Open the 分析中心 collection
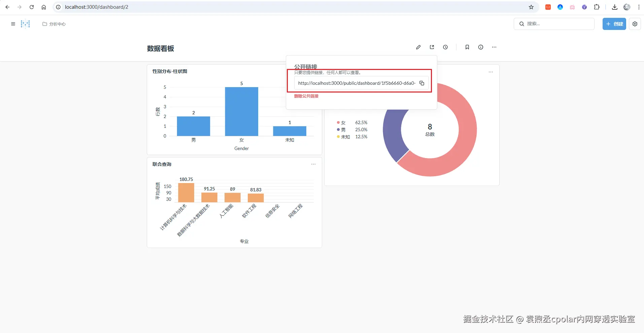Screen dimensions: 644x333 (54, 24)
